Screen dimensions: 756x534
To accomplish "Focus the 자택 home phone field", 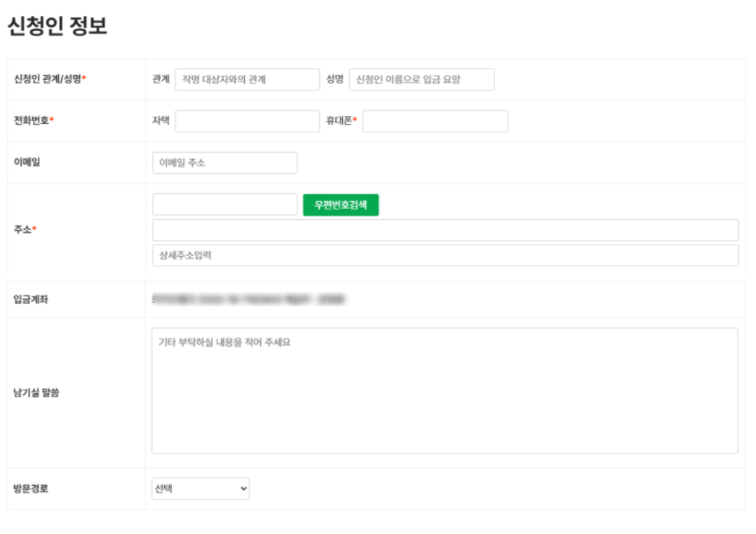I will tap(248, 121).
